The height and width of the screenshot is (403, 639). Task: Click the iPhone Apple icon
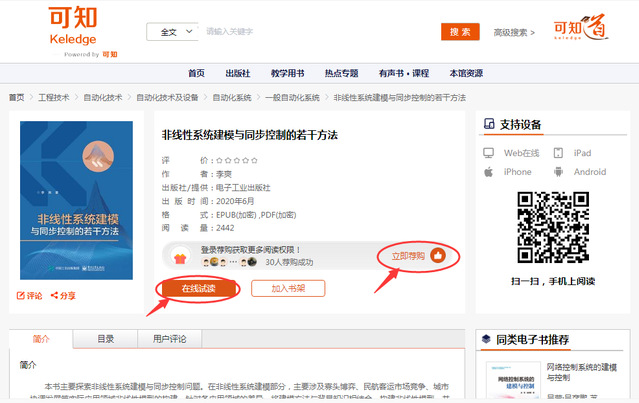(x=489, y=172)
